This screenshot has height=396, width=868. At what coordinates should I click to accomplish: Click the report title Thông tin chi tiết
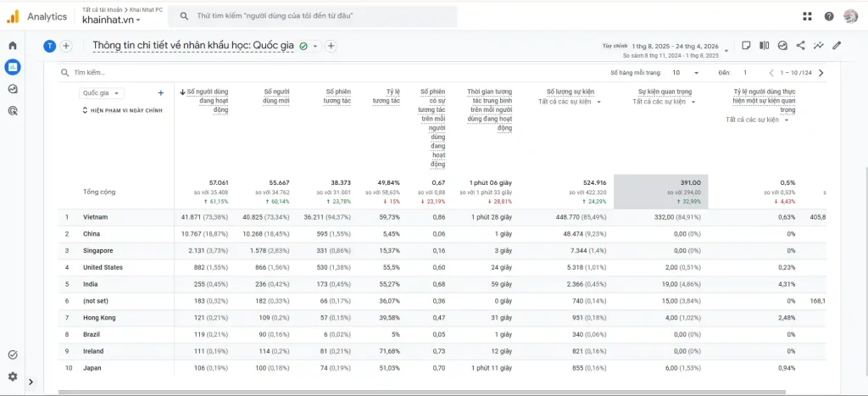[x=193, y=46]
